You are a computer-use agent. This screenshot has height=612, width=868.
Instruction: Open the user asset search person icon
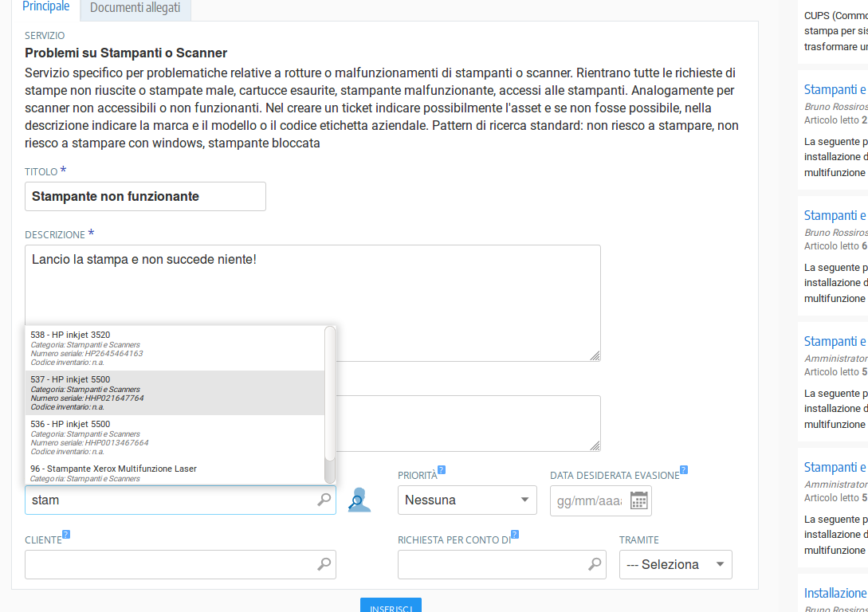pos(359,500)
